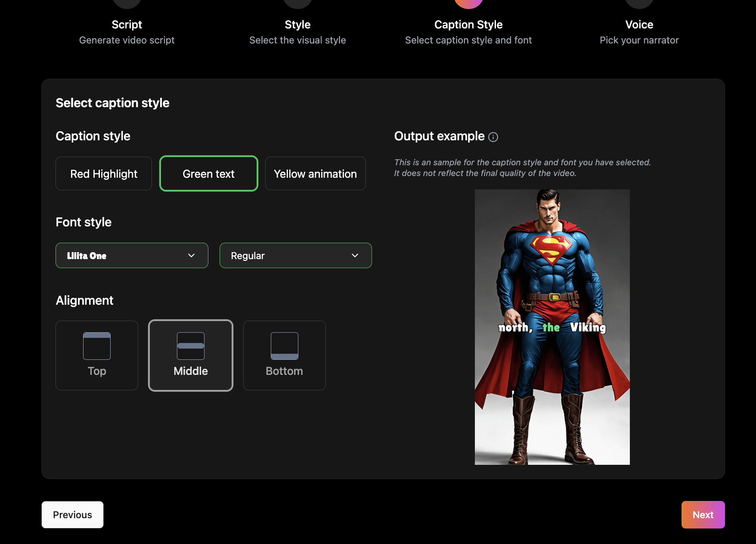The width and height of the screenshot is (756, 544).
Task: Click the 'Font style' heading
Action: [x=84, y=222]
